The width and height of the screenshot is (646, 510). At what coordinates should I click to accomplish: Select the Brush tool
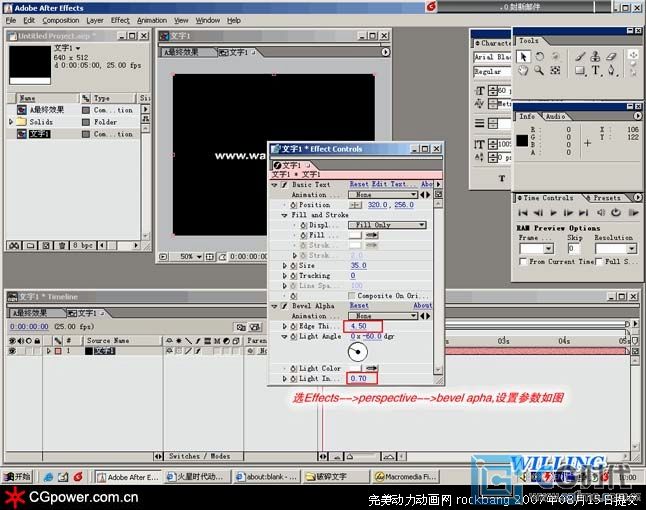point(580,56)
